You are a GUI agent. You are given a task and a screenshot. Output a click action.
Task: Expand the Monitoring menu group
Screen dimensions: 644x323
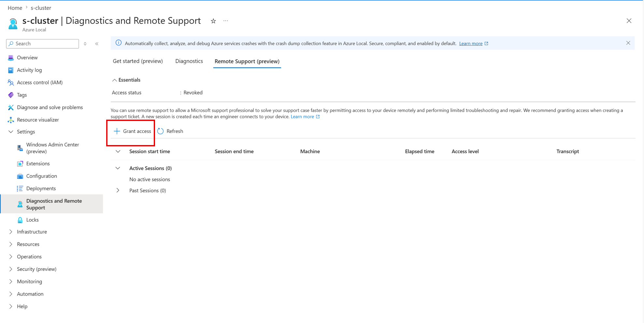[x=11, y=281]
